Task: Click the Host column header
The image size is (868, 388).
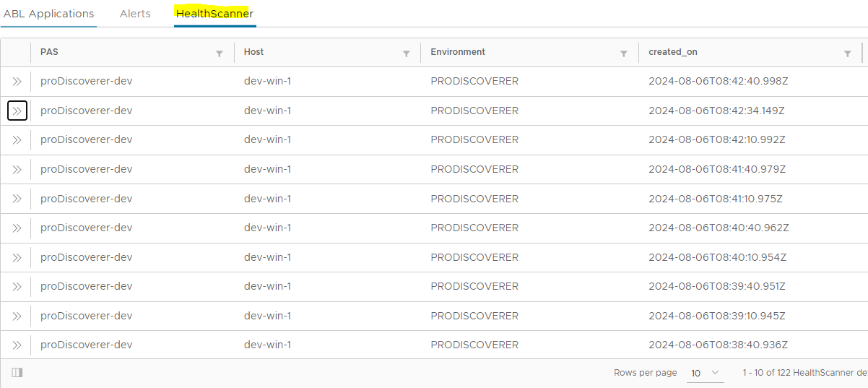Action: [254, 52]
